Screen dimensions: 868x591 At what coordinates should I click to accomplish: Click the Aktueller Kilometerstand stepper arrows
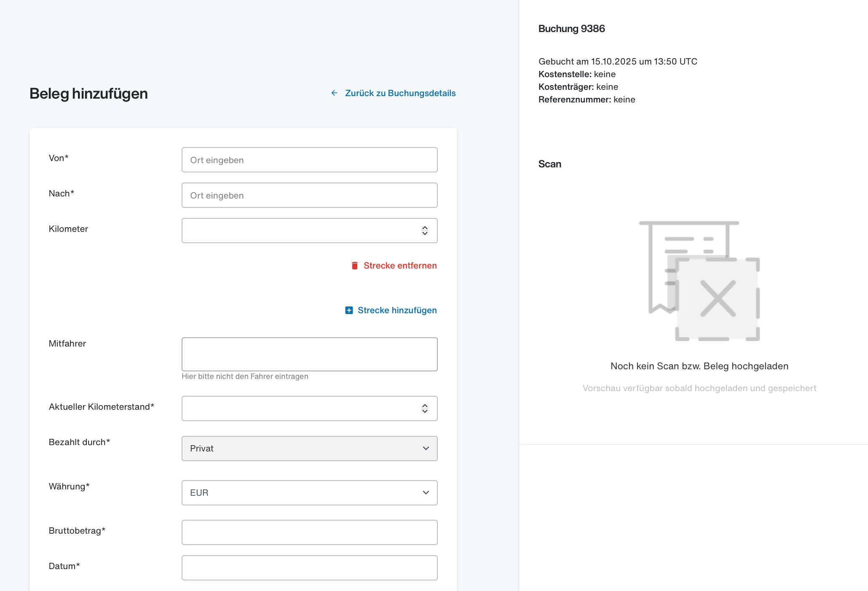click(x=425, y=408)
